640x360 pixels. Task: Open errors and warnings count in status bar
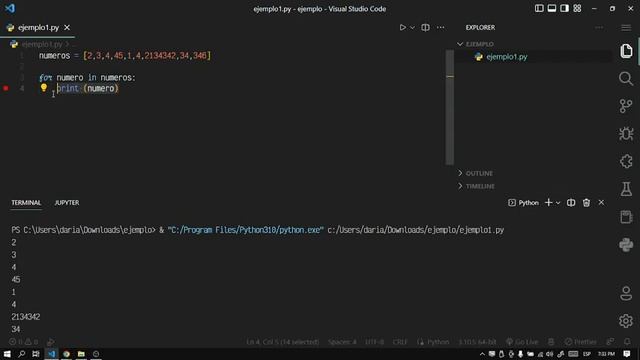24,342
